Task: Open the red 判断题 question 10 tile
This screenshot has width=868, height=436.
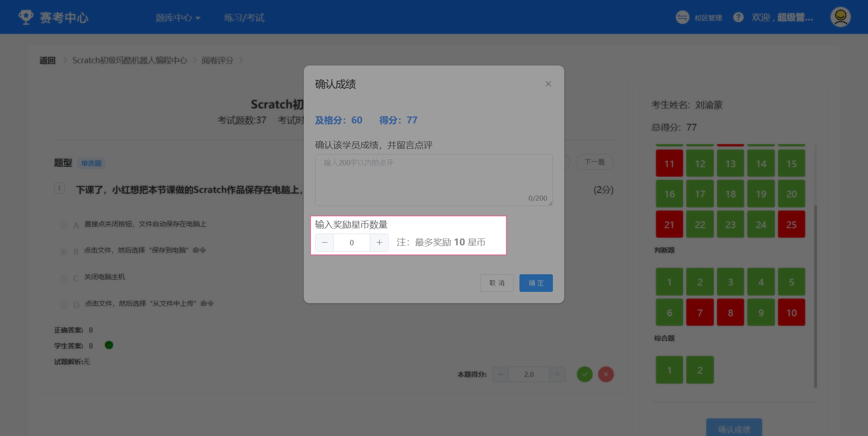Action: (x=792, y=313)
